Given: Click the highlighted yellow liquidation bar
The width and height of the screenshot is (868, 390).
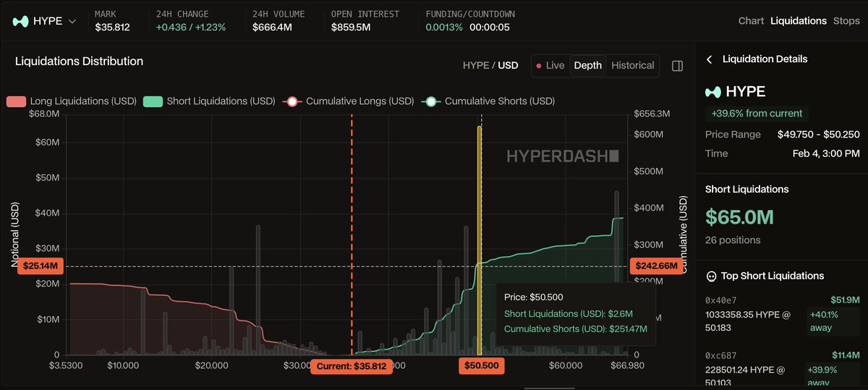Looking at the screenshot, I should [x=479, y=240].
